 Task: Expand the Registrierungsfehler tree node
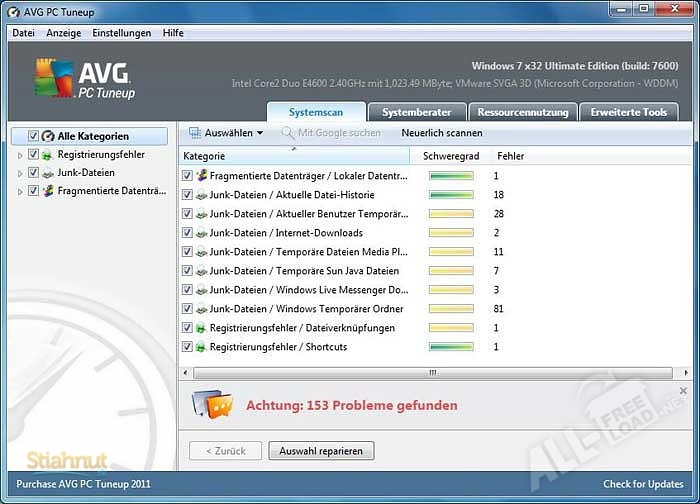20,155
